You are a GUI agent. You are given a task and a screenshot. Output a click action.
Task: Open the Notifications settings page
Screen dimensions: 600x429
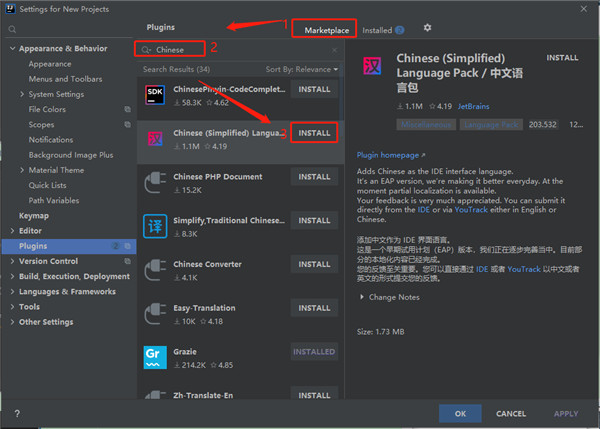tap(51, 140)
